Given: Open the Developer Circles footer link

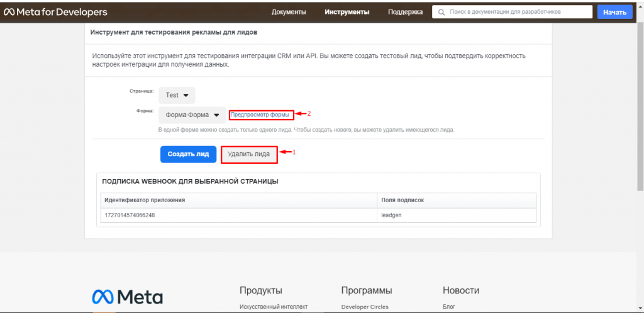Looking at the screenshot, I should (x=365, y=307).
